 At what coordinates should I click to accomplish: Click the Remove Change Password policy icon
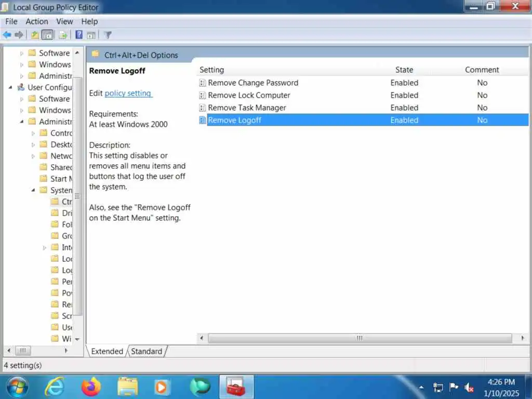click(203, 83)
